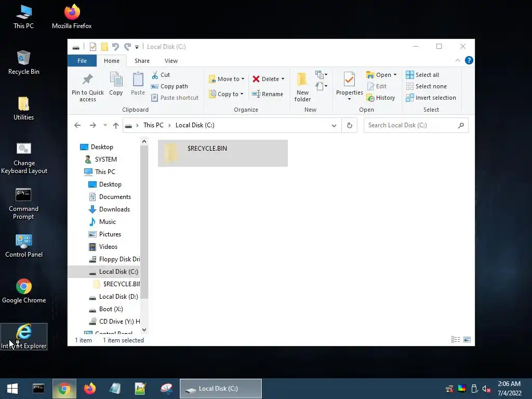The height and width of the screenshot is (399, 532).
Task: Click This PC in the address bar
Action: click(x=153, y=125)
